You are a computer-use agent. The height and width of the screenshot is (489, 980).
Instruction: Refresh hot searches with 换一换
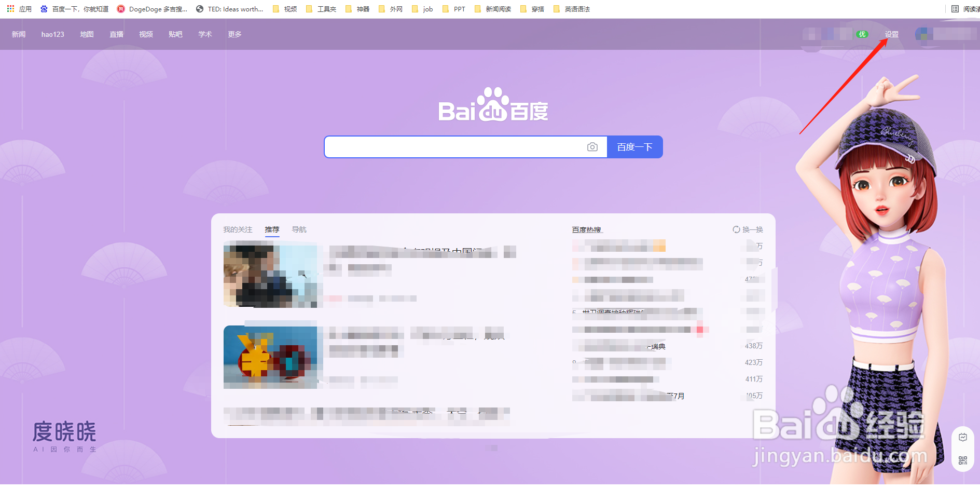(748, 229)
